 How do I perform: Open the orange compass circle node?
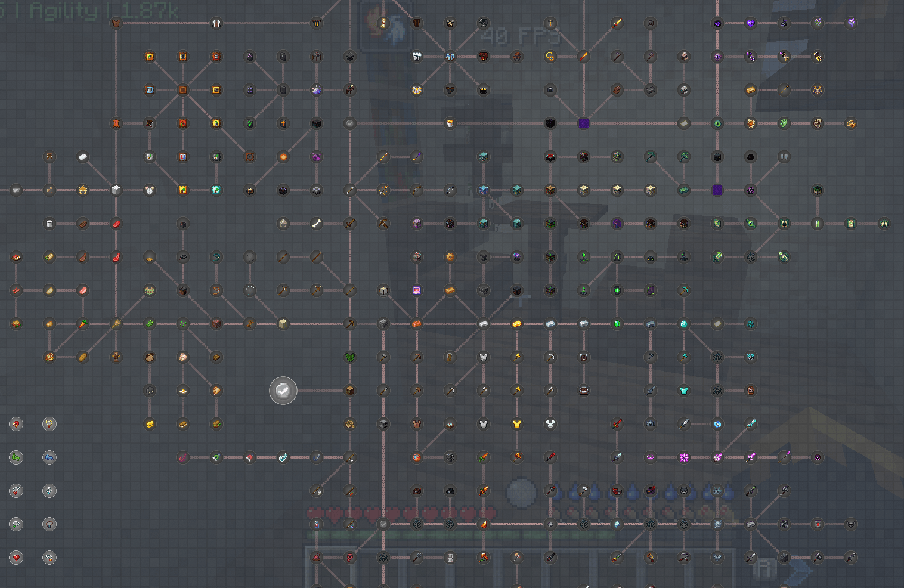pyautogui.click(x=417, y=457)
